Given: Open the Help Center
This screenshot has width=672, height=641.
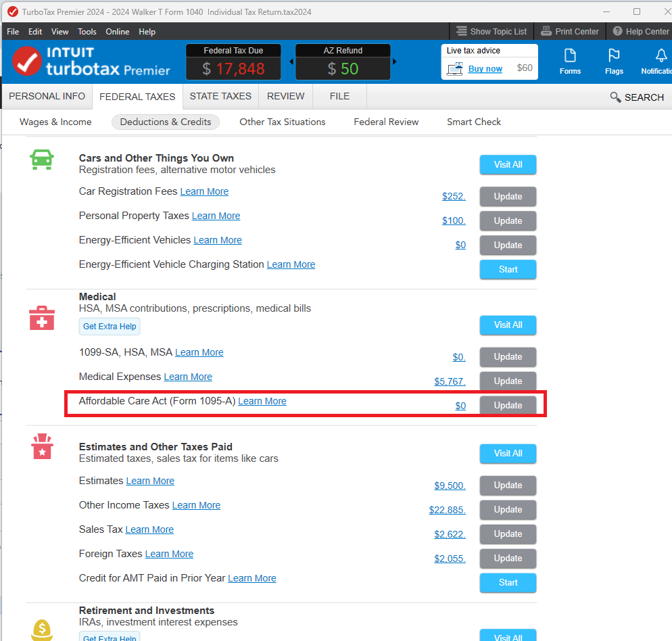Looking at the screenshot, I should tap(641, 31).
